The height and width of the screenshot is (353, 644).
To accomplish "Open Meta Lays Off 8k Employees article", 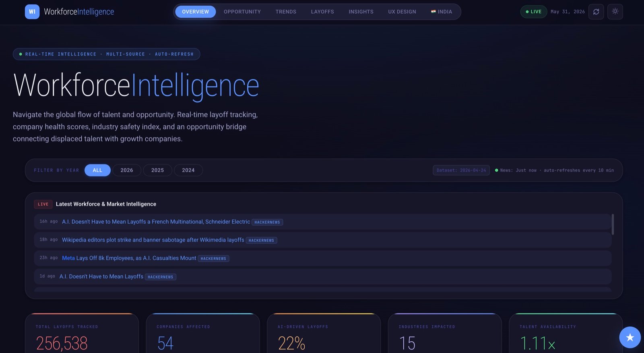I will (129, 258).
